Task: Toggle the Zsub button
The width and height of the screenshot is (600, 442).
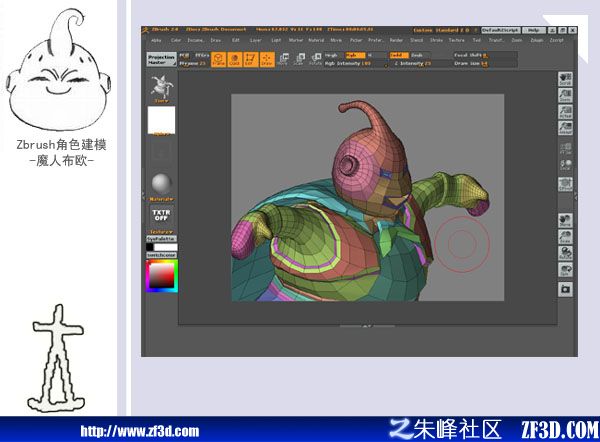Action: [x=419, y=55]
